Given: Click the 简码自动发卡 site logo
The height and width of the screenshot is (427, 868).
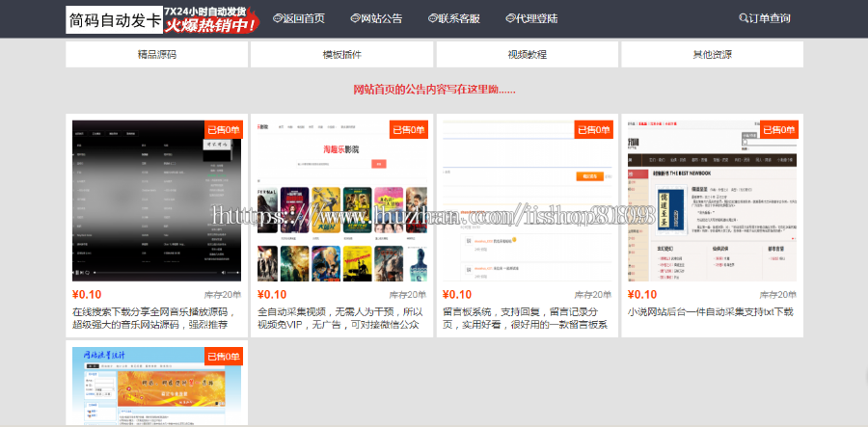Looking at the screenshot, I should click(x=115, y=20).
